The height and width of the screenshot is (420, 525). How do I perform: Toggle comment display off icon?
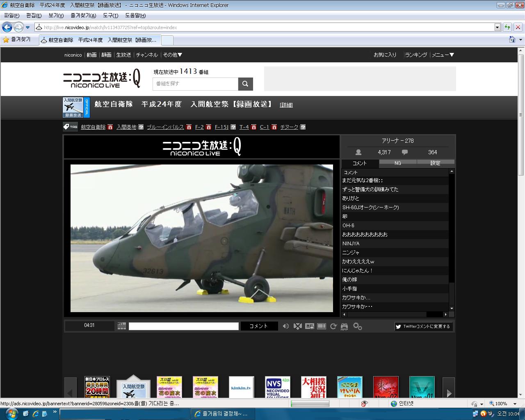[298, 326]
